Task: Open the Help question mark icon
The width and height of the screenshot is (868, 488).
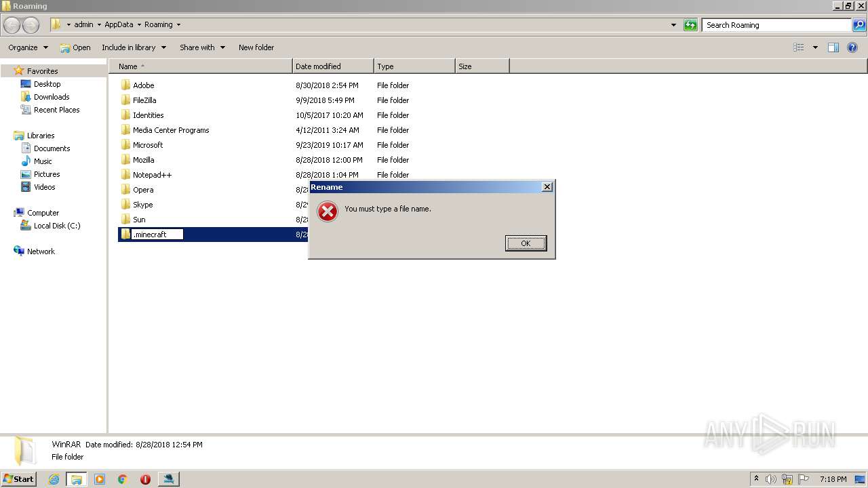Action: click(853, 47)
